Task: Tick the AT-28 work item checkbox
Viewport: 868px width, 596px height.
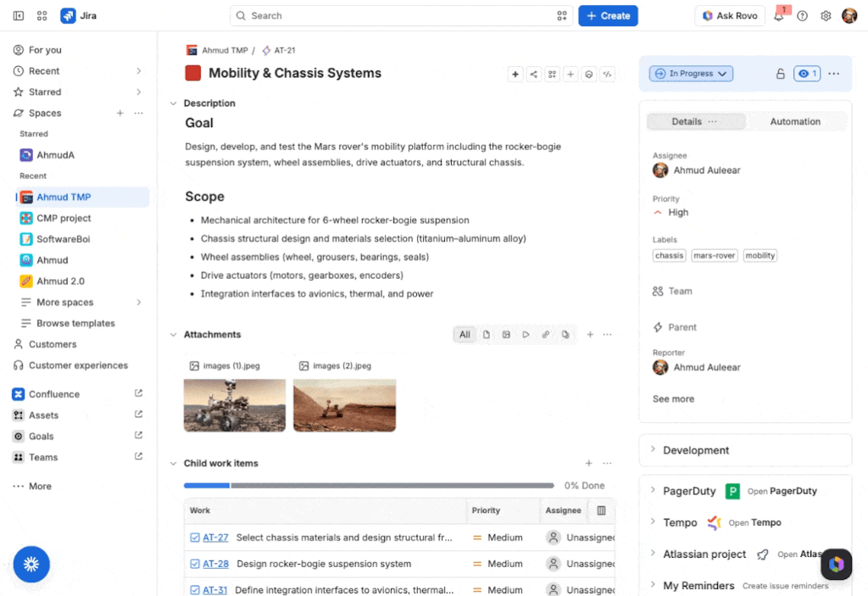Action: (x=195, y=564)
